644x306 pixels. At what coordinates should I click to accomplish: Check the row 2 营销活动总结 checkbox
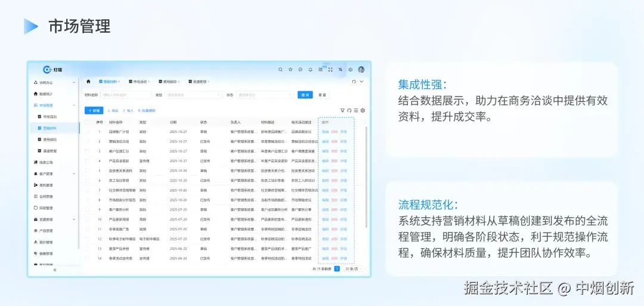[x=87, y=141]
